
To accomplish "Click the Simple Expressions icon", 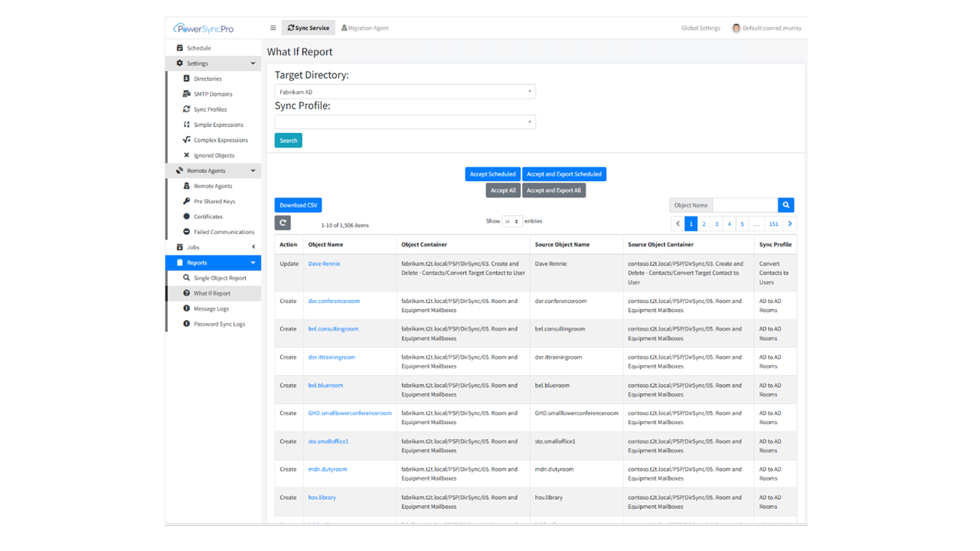I will coord(186,125).
